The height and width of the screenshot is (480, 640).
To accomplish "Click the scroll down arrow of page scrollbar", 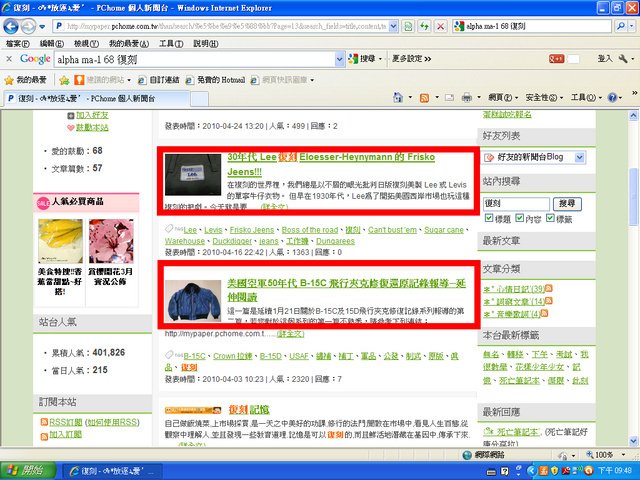I will [634, 441].
